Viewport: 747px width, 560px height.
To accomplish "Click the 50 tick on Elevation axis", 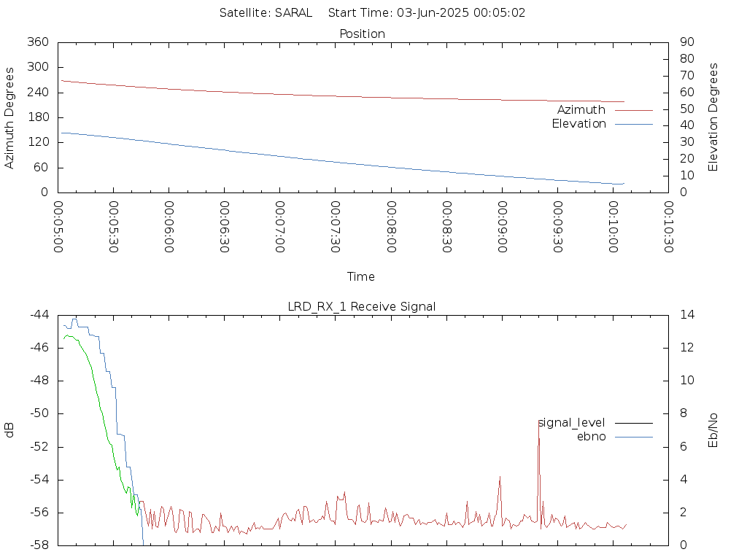I will click(x=687, y=109).
